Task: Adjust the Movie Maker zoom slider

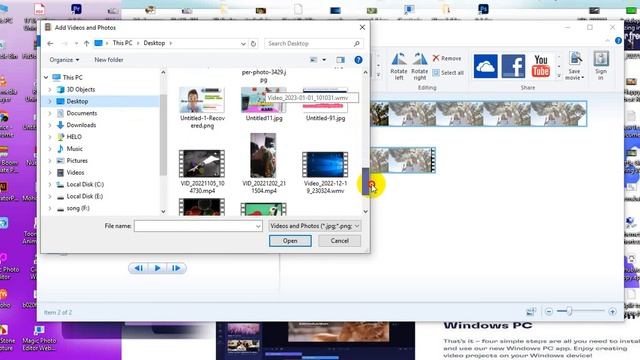Action: point(569,312)
